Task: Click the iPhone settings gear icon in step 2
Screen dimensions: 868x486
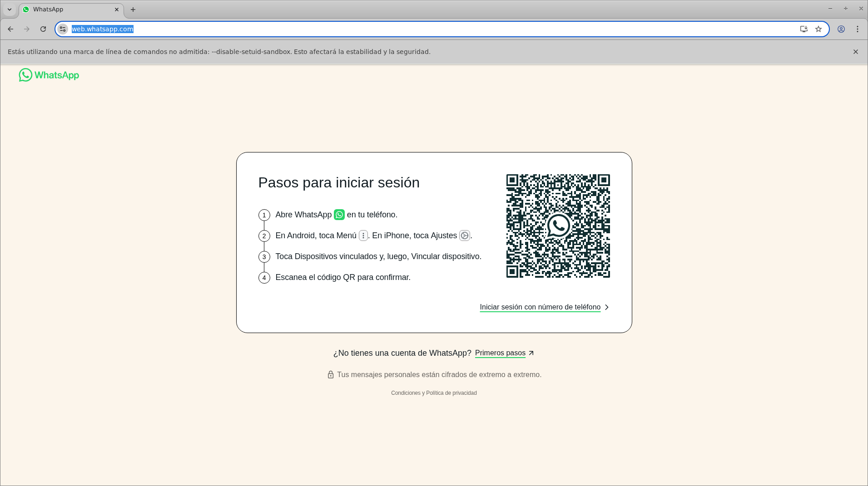Action: 464,236
